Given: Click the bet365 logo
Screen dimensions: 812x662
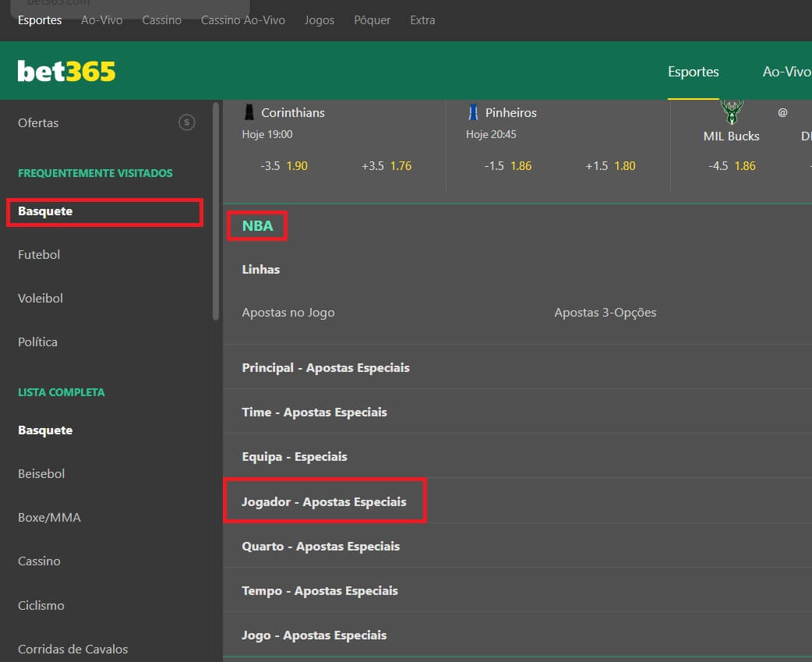Looking at the screenshot, I should 66,71.
